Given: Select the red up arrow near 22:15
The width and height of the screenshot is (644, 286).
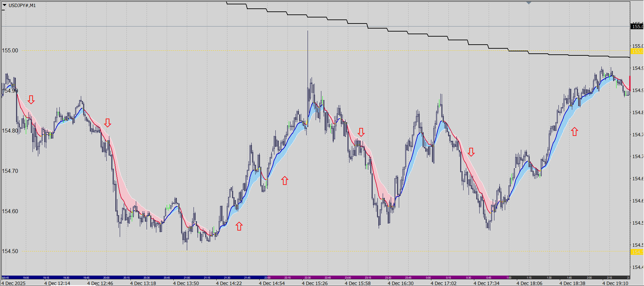Looking at the screenshot, I should (x=284, y=181).
